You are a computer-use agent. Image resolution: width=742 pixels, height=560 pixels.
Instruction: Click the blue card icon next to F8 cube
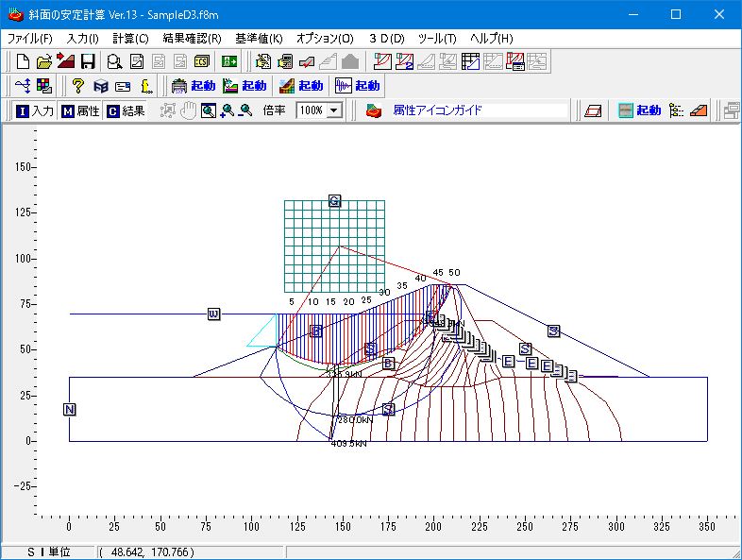(x=123, y=87)
